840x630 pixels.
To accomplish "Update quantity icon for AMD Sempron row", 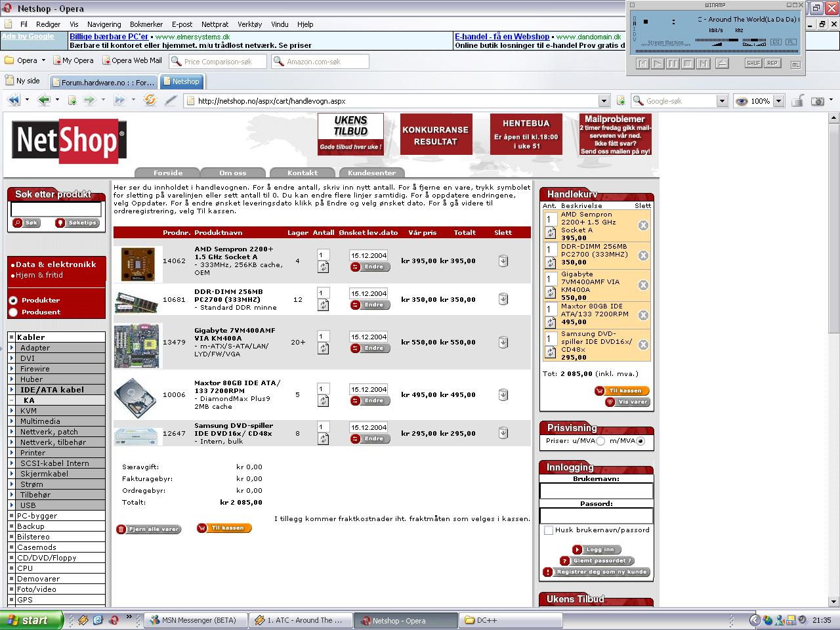I will point(323,267).
